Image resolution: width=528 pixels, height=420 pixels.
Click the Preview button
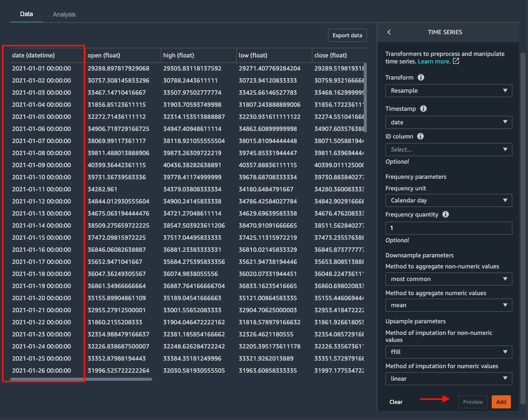[473, 402]
